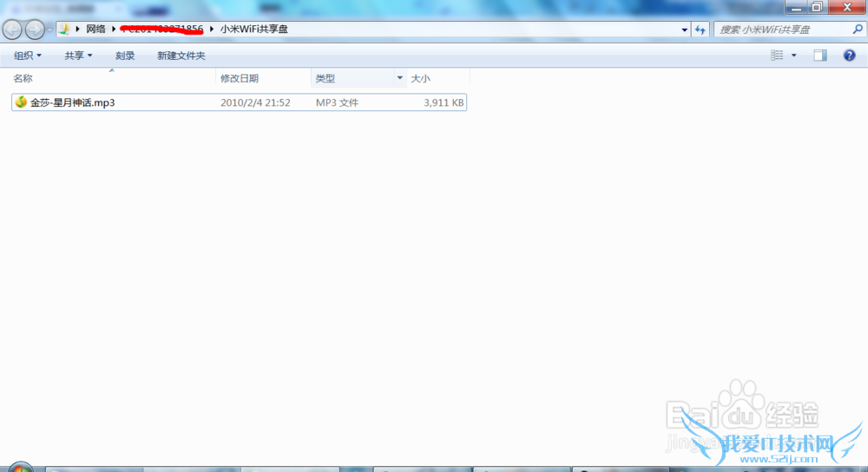
Task: Click the MP3 文件 type cell
Action: click(x=337, y=102)
